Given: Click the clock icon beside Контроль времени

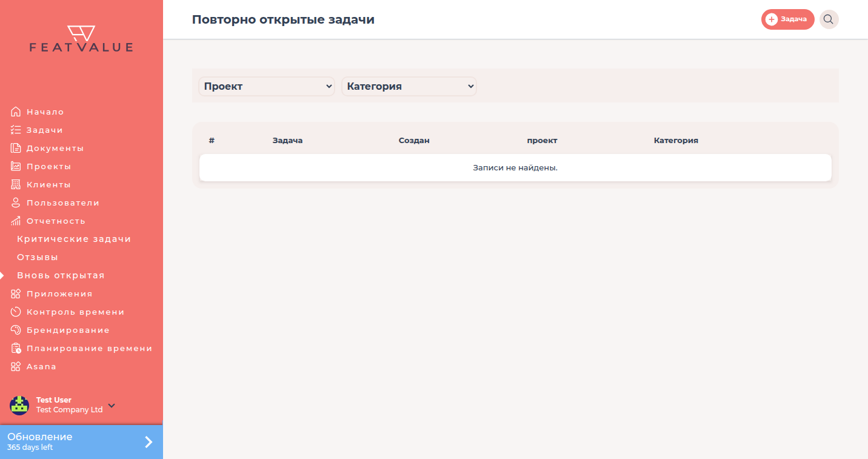Looking at the screenshot, I should click(16, 312).
